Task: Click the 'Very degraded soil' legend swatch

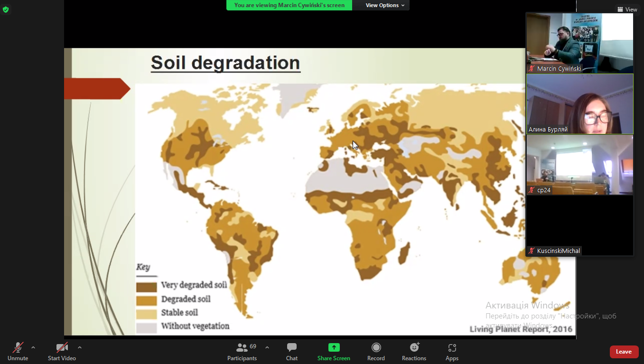Action: [147, 287]
